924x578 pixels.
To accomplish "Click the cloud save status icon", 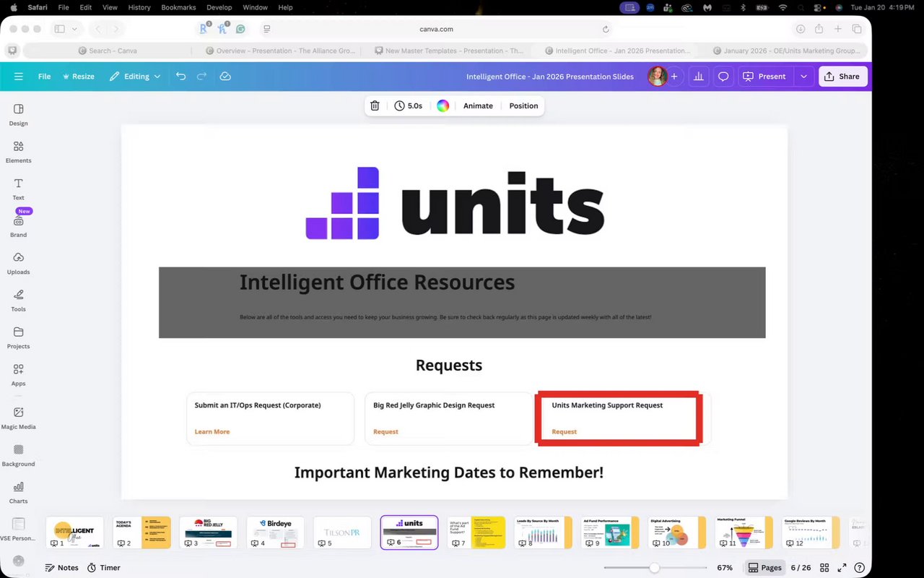I will (225, 77).
